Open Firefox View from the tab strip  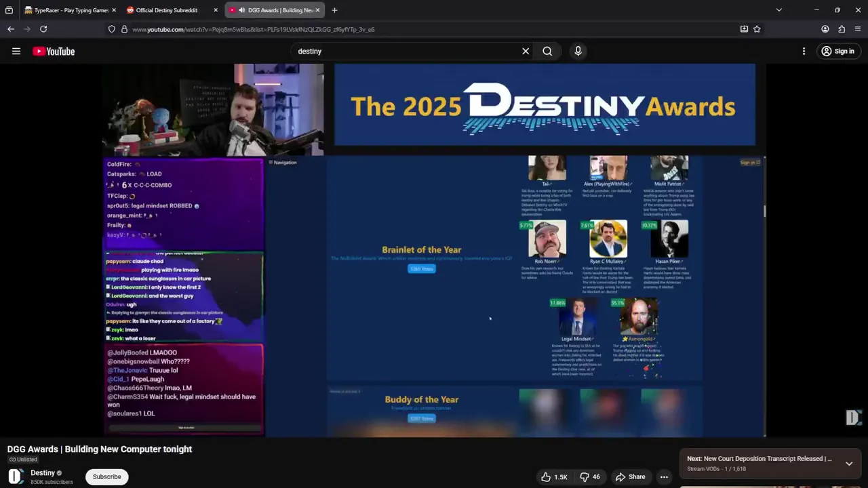[x=9, y=10]
